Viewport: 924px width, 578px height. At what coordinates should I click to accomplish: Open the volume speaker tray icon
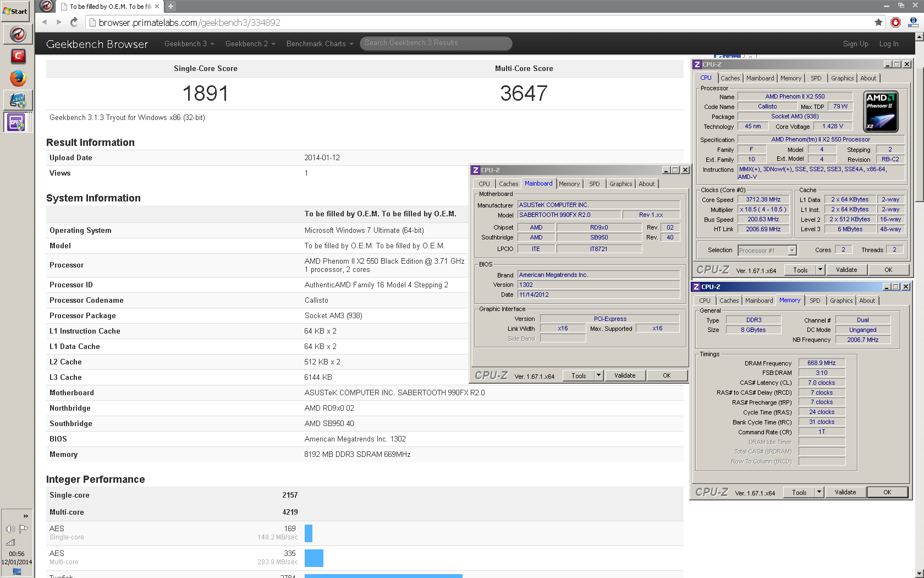click(x=10, y=529)
